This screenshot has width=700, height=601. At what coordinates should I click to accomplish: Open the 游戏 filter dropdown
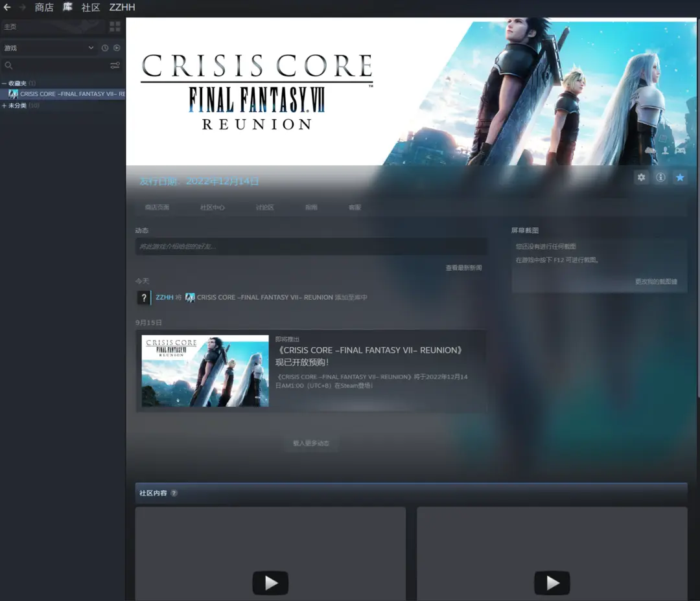(49, 48)
